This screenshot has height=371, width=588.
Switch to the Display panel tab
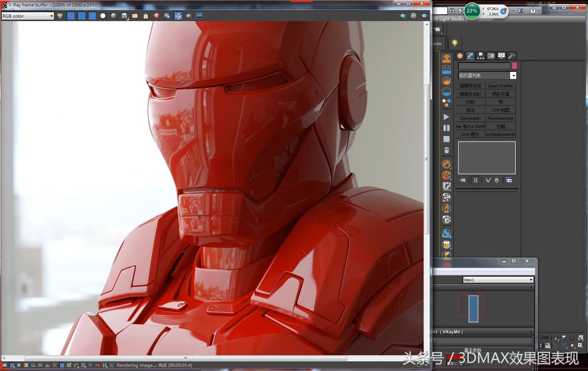pyautogui.click(x=502, y=56)
